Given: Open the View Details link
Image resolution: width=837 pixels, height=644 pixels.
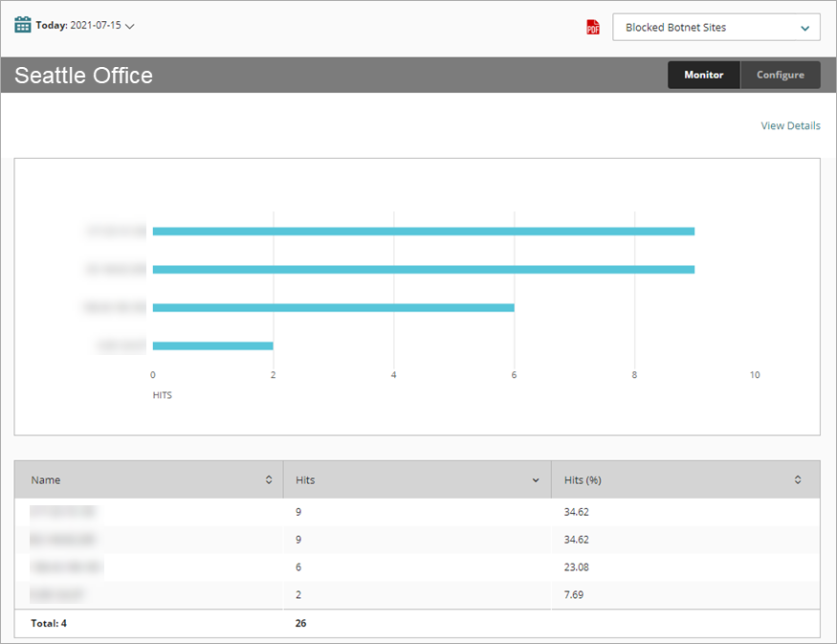Looking at the screenshot, I should tap(790, 125).
